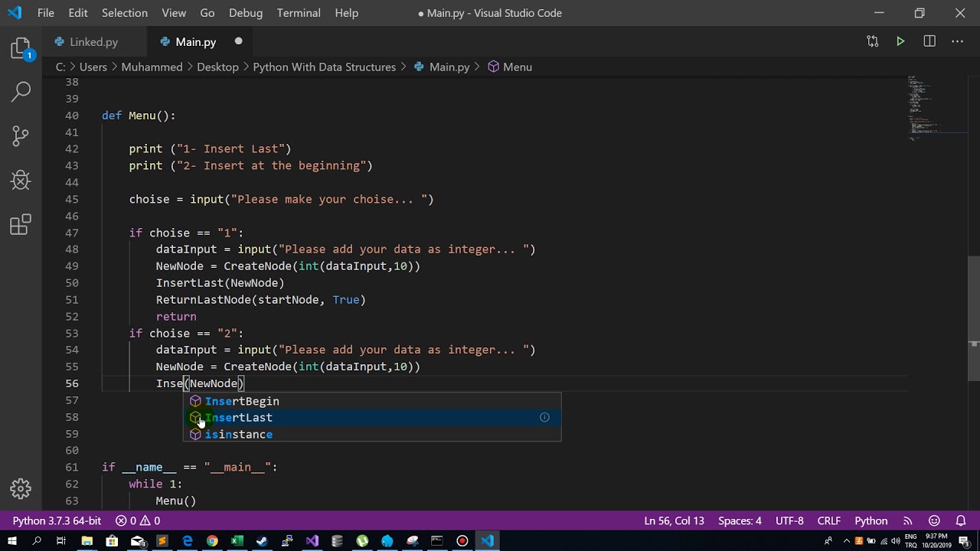
Task: Open the Mail app on the taskbar
Action: click(137, 541)
